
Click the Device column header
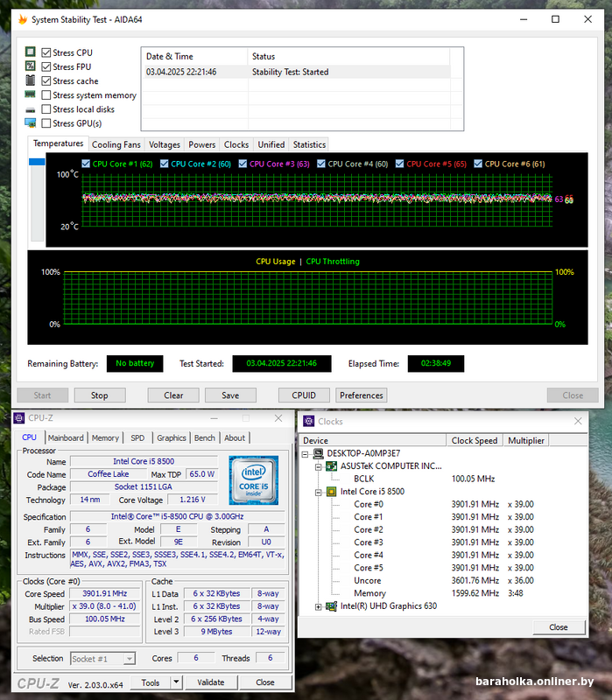[373, 440]
